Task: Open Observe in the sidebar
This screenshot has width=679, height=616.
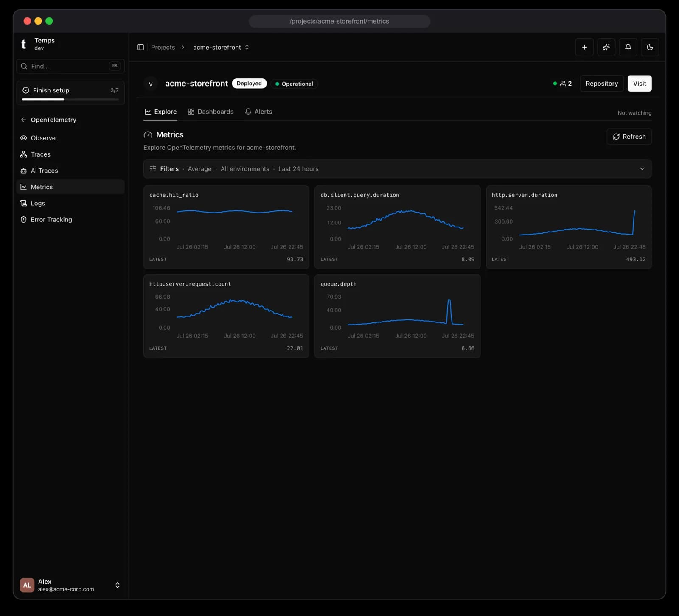Action: [70, 138]
